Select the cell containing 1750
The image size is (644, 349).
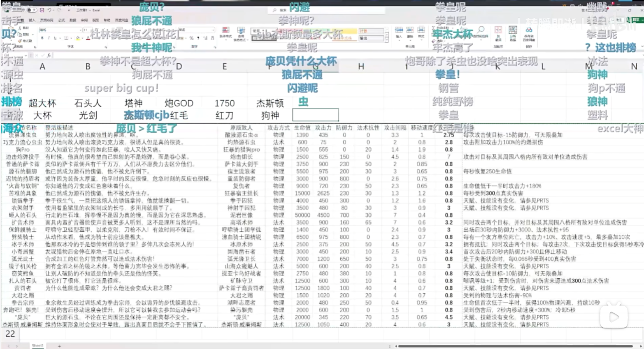224,103
